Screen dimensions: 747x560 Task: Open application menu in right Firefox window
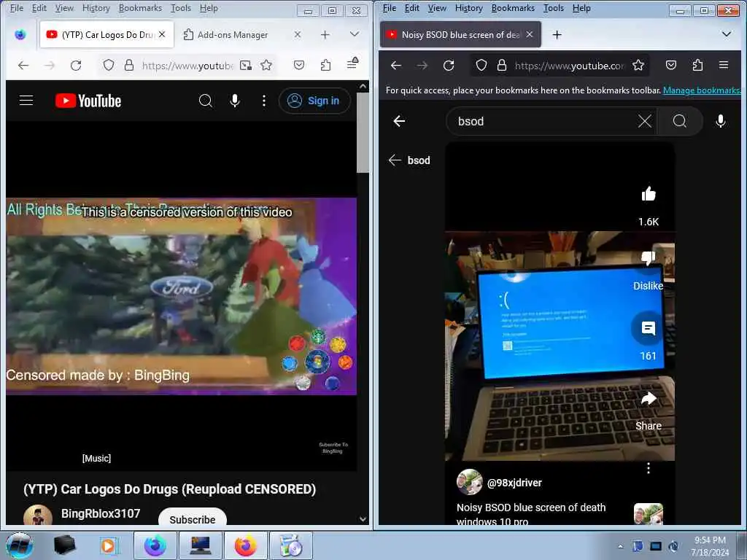click(724, 65)
